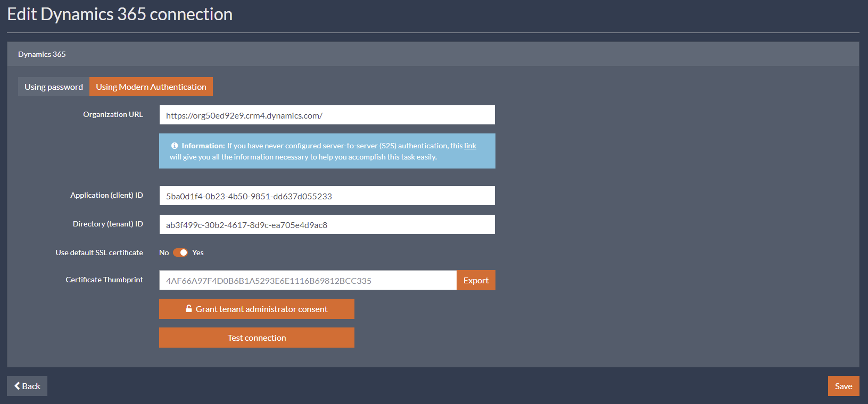Image resolution: width=868 pixels, height=404 pixels.
Task: Click the Organization URL label
Action: 113,114
